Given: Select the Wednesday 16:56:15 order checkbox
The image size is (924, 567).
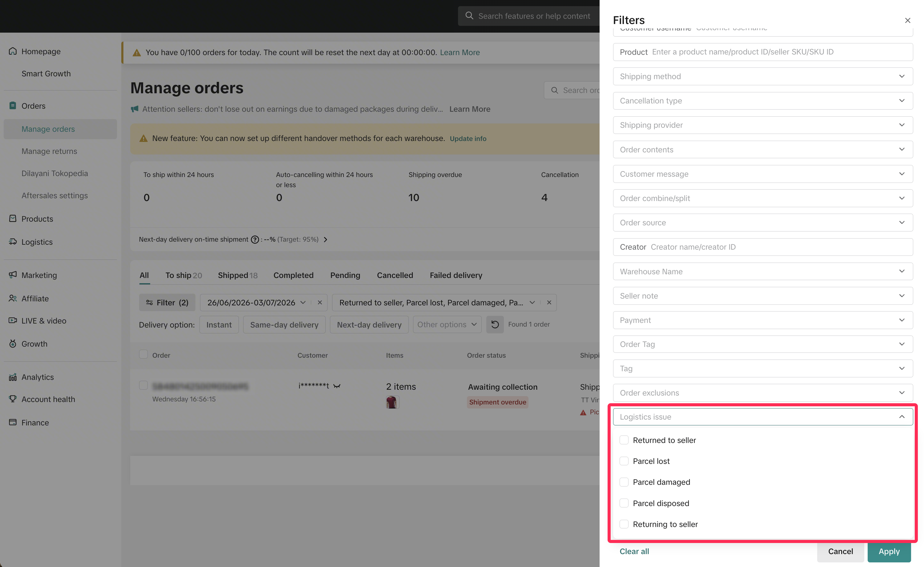Looking at the screenshot, I should (143, 385).
